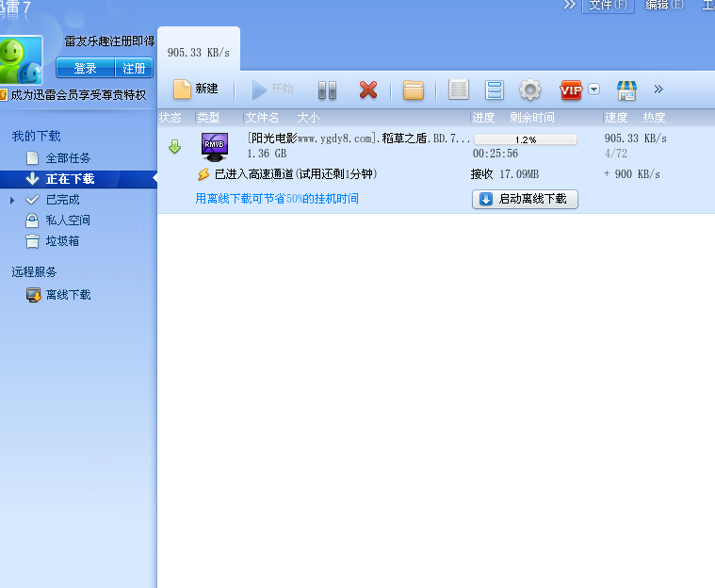Open 私人空间 in the sidebar

pyautogui.click(x=68, y=220)
